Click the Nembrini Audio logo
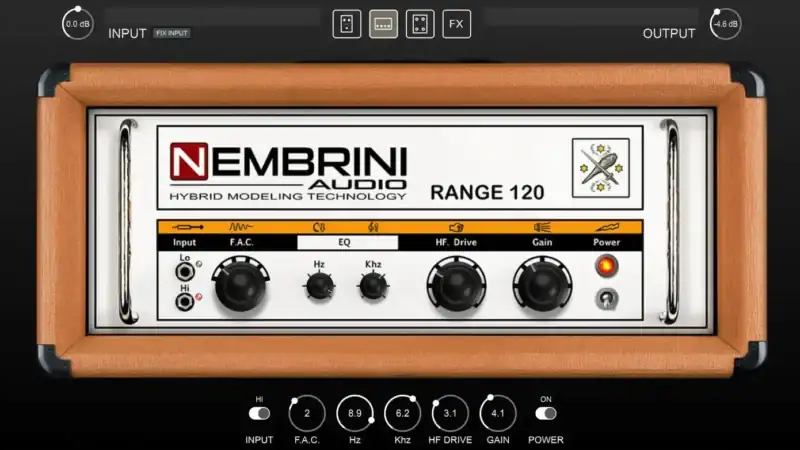 [x=288, y=172]
